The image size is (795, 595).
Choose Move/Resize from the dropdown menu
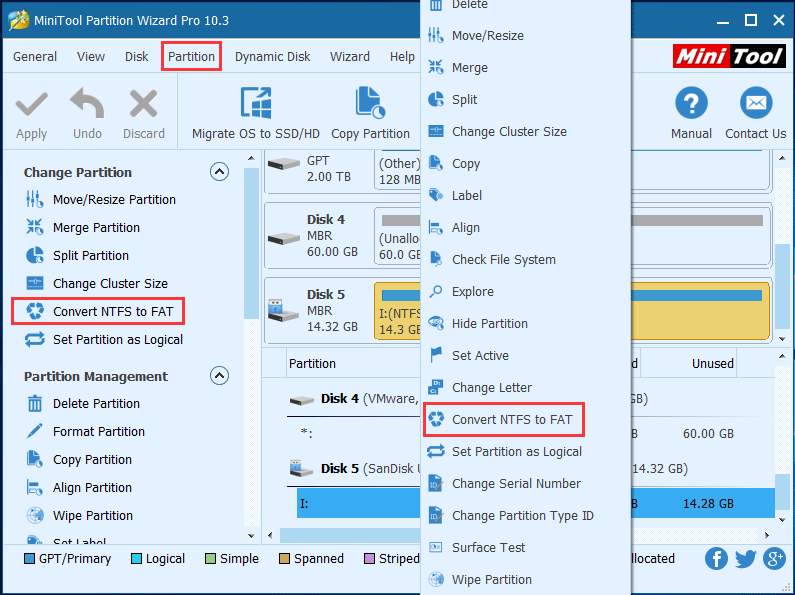pos(526,35)
